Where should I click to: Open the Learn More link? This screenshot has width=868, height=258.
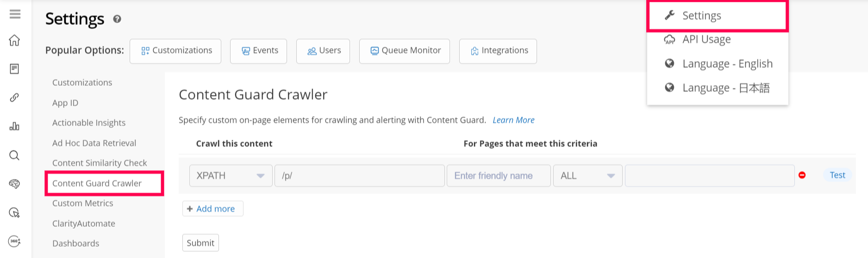coord(513,120)
